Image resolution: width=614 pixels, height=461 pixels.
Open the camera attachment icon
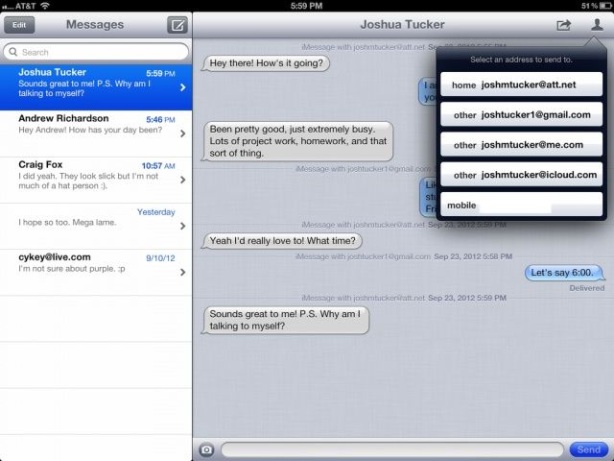206,450
